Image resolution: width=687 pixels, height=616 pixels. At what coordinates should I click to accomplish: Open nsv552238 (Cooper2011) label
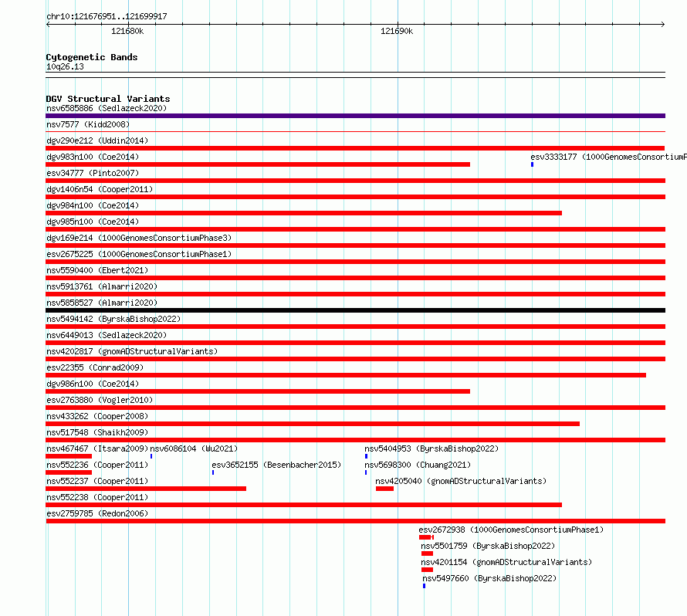click(97, 497)
